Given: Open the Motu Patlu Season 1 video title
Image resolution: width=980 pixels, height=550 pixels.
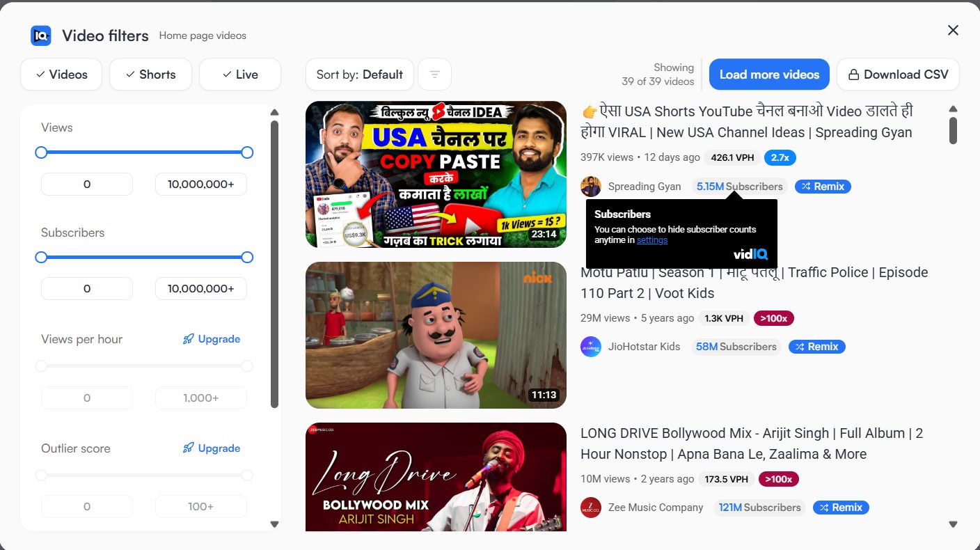Looking at the screenshot, I should pyautogui.click(x=754, y=283).
